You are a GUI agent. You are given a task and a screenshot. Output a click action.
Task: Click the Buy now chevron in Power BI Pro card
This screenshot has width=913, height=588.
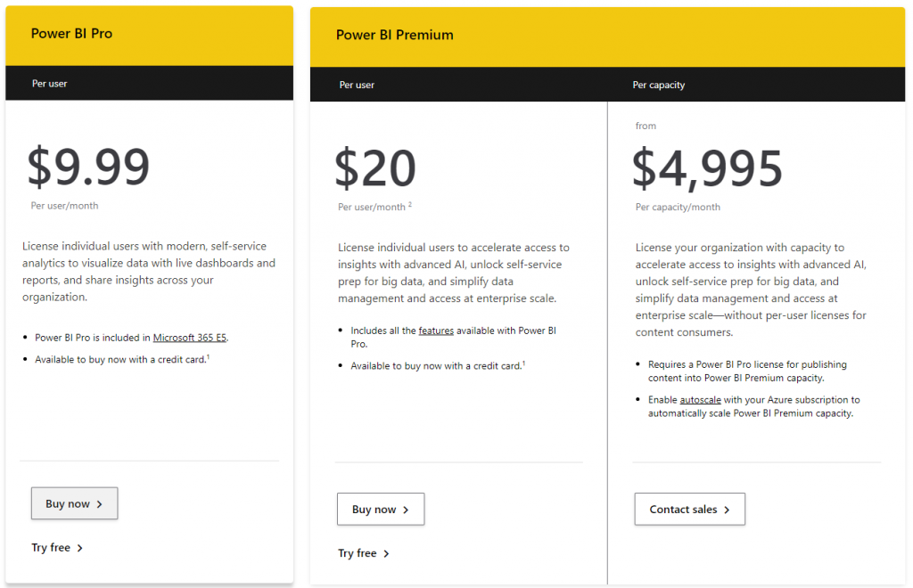click(x=100, y=504)
